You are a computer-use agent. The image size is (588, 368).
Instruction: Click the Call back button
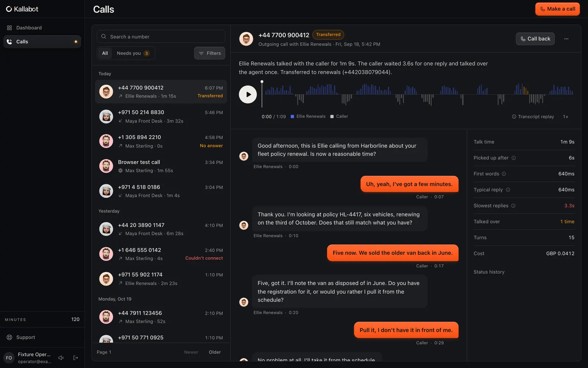click(x=535, y=39)
